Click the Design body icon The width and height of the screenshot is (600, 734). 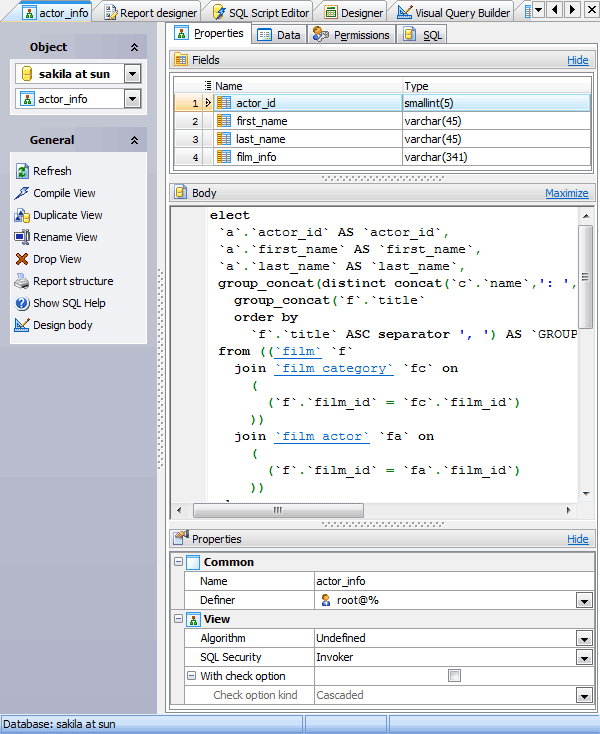pos(23,325)
